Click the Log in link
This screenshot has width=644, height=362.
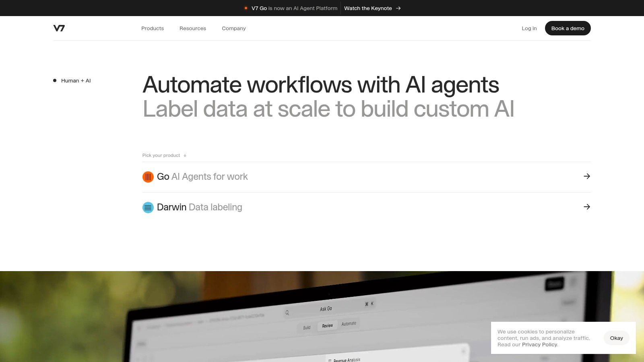click(529, 29)
